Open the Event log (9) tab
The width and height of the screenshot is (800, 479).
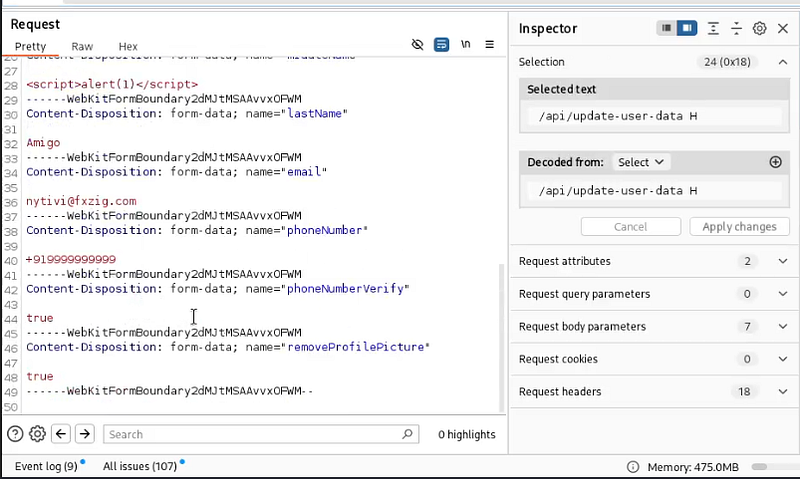coord(46,466)
